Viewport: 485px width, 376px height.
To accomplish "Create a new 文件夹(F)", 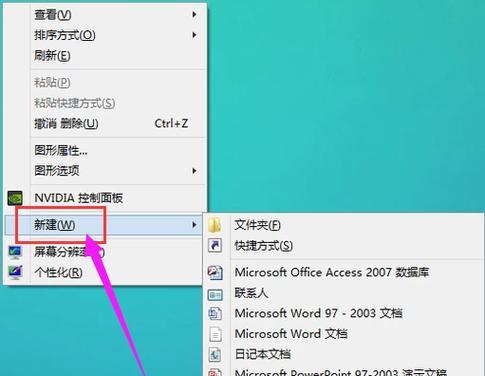I will point(344,225).
